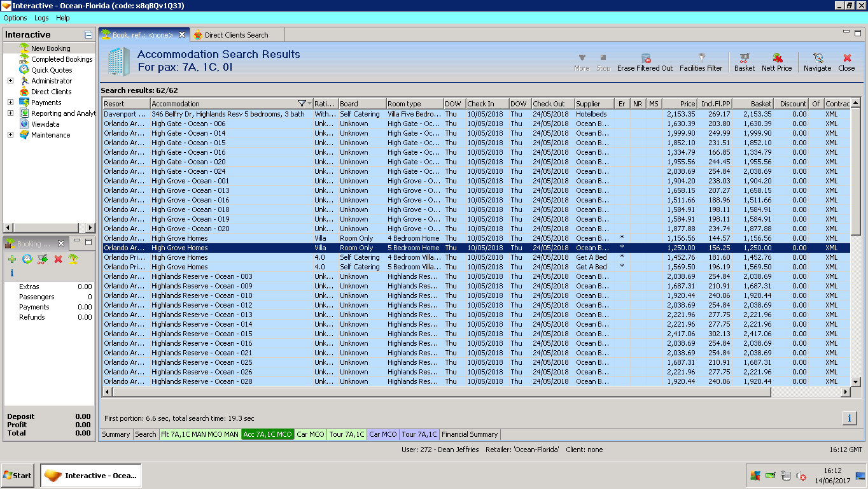Collapse the Interactive panel using its minimize button
Viewport: 868px width, 489px height.
pyautogui.click(x=88, y=35)
